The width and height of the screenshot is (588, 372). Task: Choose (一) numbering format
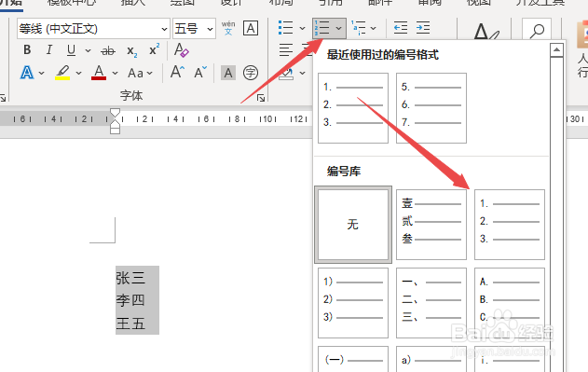[x=353, y=359]
